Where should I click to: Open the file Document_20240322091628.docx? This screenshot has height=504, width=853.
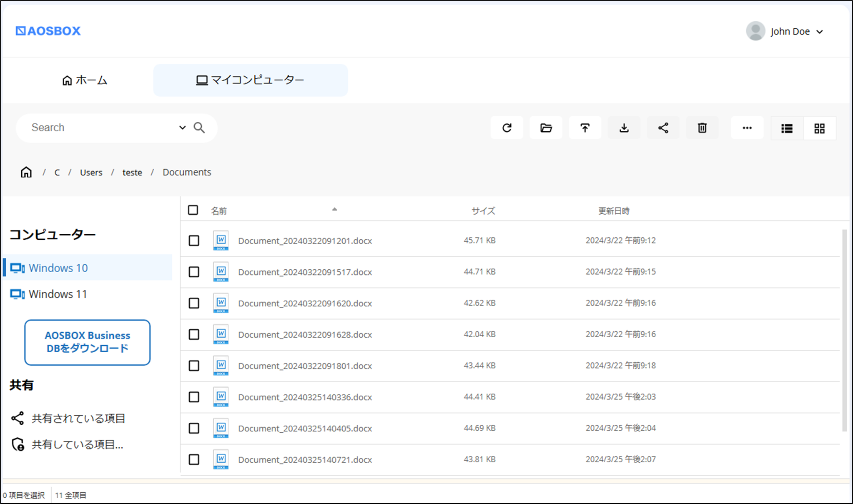305,334
